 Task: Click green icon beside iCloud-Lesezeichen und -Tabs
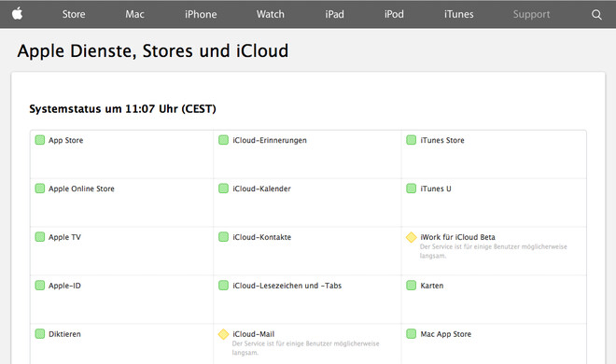224,285
